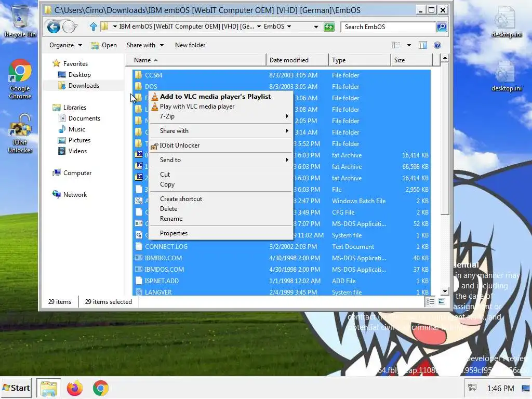This screenshot has width=532, height=399.
Task: Open Recycle Bin desktop icon
Action: (x=20, y=22)
